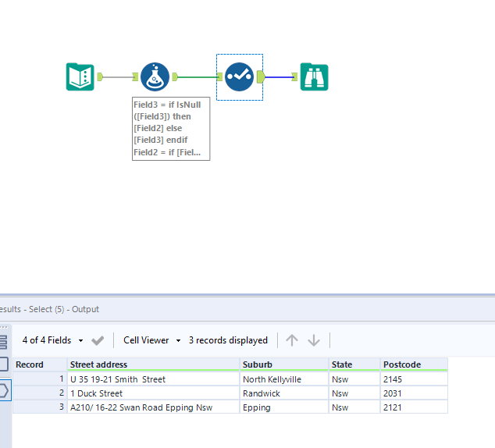Go to previous record with up arrow
This screenshot has width=495, height=448.
(292, 340)
